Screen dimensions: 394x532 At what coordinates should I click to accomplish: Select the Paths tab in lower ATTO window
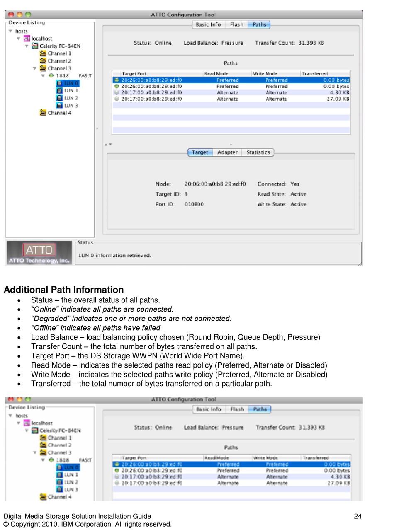tap(260, 409)
